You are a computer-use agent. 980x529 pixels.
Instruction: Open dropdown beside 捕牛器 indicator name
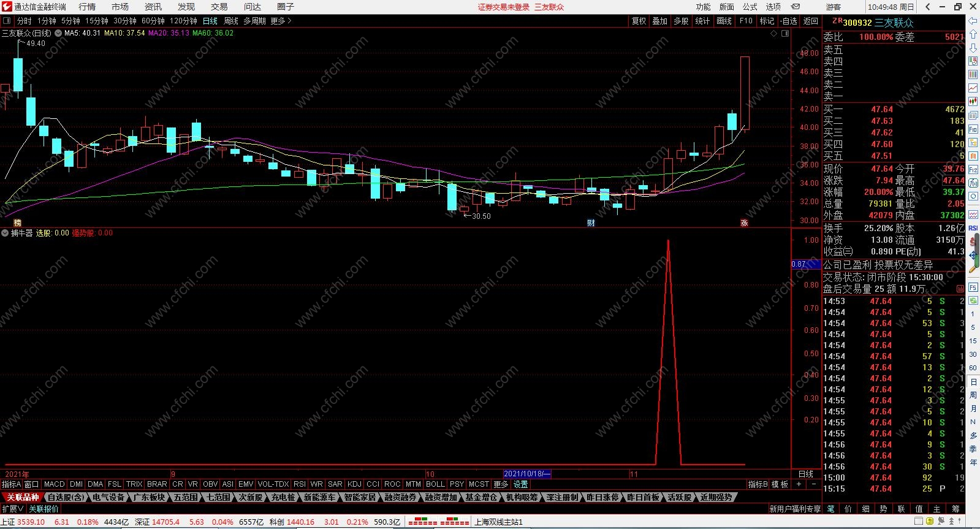coord(5,233)
